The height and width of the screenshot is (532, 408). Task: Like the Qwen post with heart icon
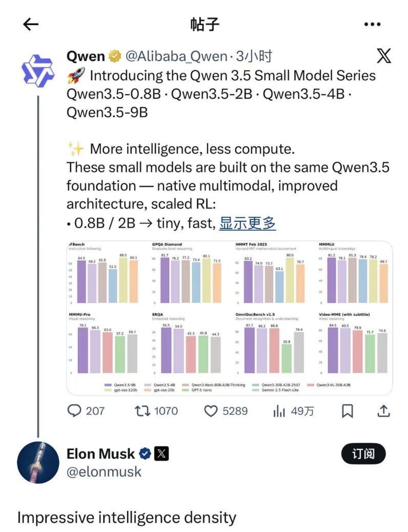(x=211, y=411)
